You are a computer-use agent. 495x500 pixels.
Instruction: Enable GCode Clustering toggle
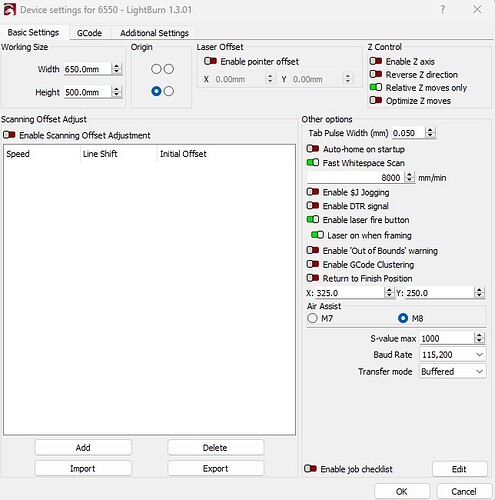313,264
